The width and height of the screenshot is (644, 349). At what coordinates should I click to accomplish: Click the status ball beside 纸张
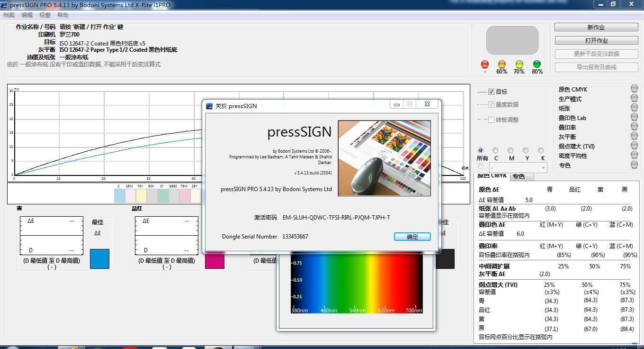pos(634,108)
